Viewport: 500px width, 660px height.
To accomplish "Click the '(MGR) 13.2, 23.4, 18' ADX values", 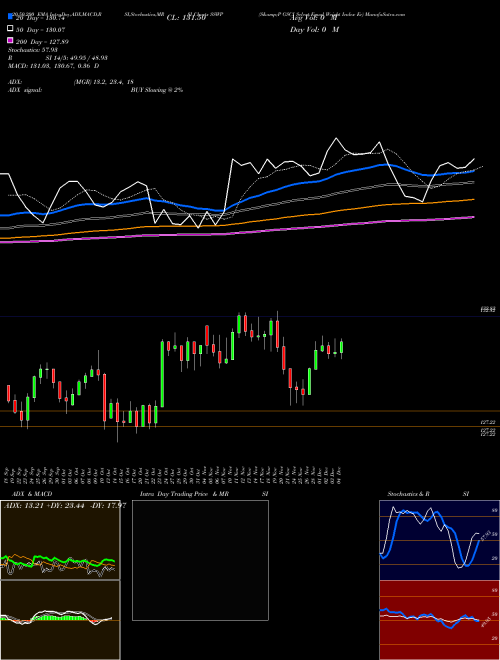I will click(x=104, y=82).
